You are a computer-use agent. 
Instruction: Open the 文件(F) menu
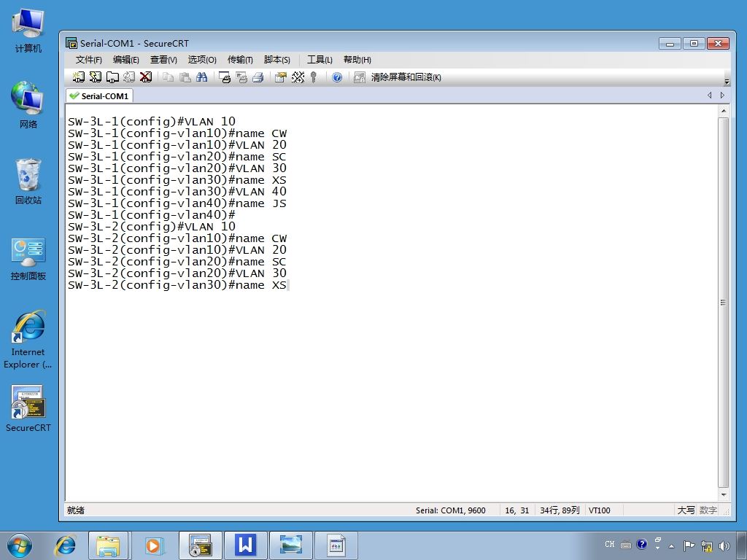(x=88, y=60)
